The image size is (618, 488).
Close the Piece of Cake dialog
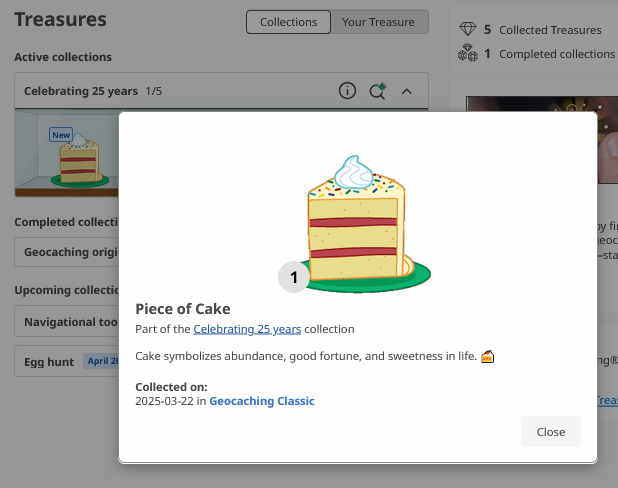pos(550,432)
